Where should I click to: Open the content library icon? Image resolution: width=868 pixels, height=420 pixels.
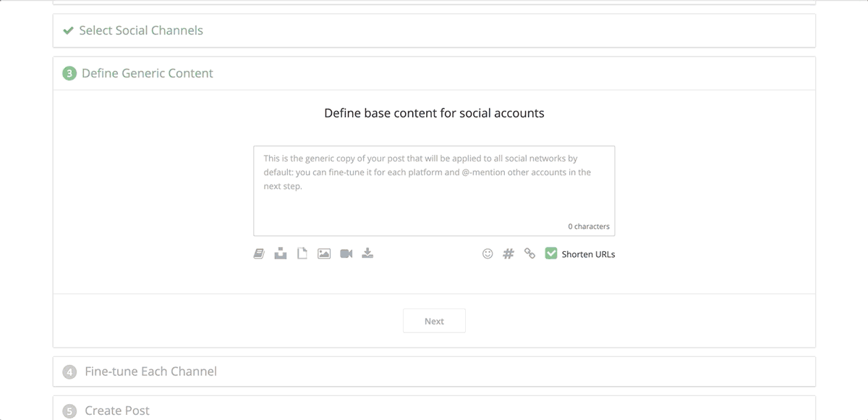pos(258,253)
